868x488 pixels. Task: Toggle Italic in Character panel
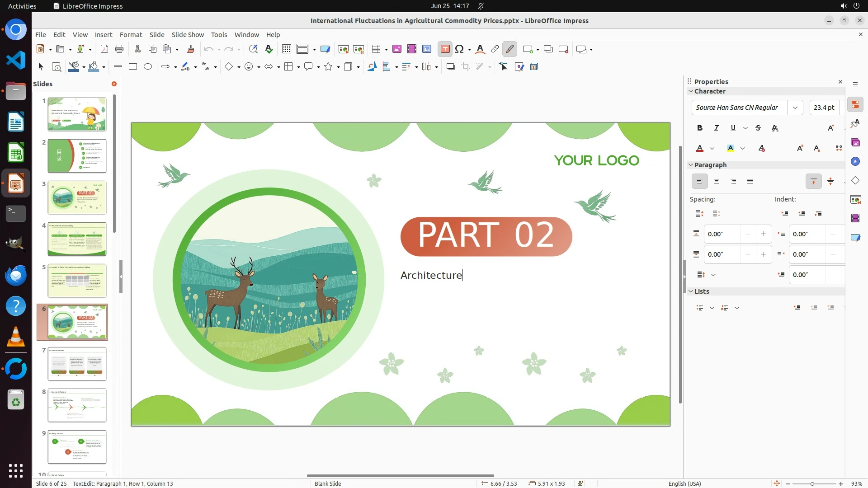pos(717,128)
